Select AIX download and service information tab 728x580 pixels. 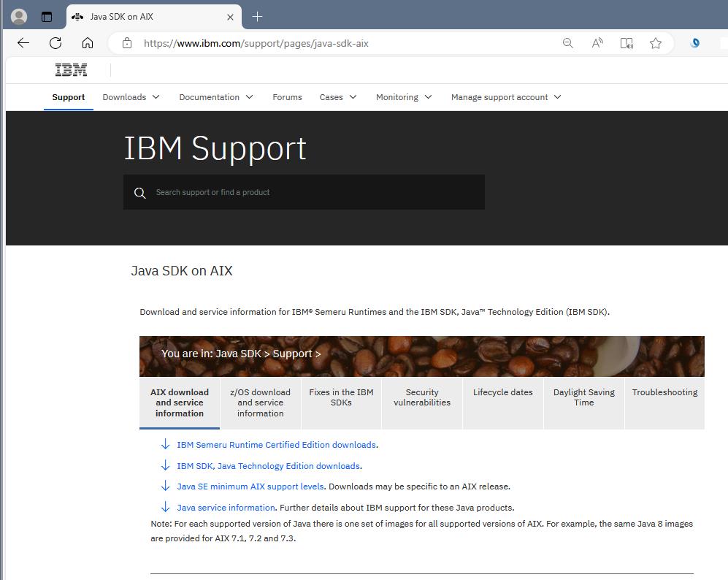[x=180, y=402]
